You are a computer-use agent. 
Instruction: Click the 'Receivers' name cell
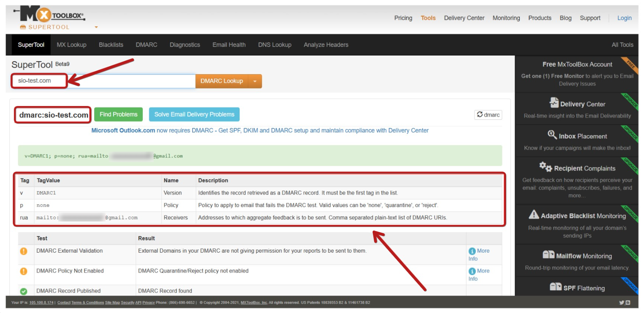tap(176, 217)
